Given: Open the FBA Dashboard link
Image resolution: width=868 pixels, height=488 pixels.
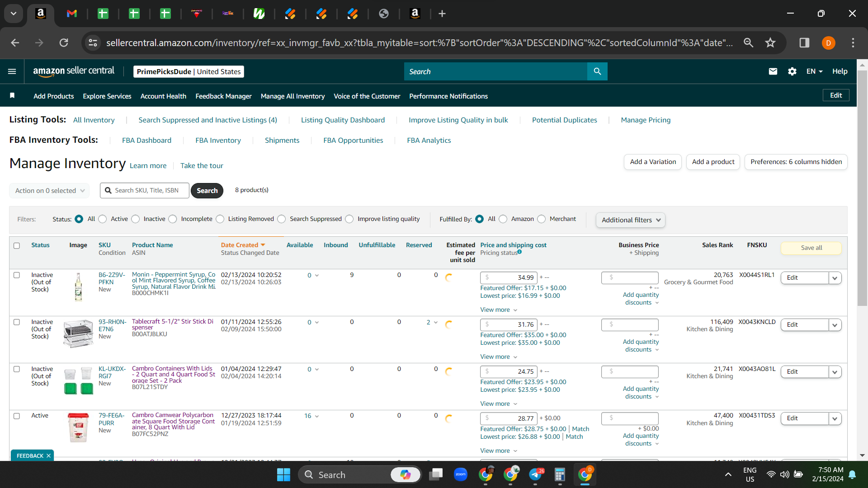Looking at the screenshot, I should (x=146, y=140).
